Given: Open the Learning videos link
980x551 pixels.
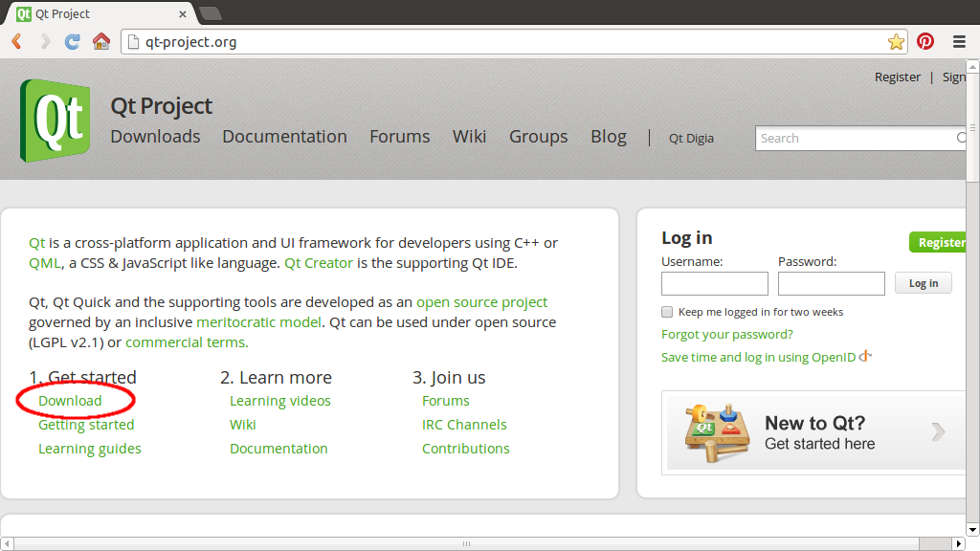Looking at the screenshot, I should [x=280, y=401].
